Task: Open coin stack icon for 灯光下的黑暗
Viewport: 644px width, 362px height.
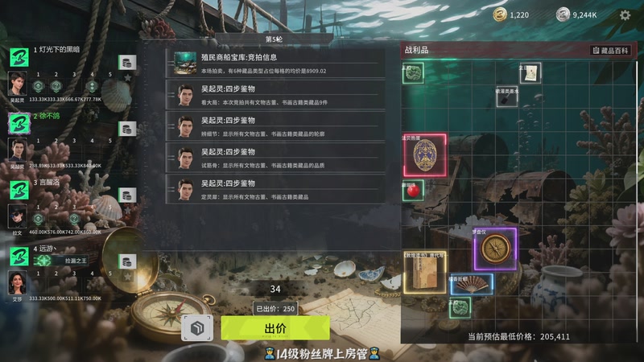Action: click(x=127, y=63)
